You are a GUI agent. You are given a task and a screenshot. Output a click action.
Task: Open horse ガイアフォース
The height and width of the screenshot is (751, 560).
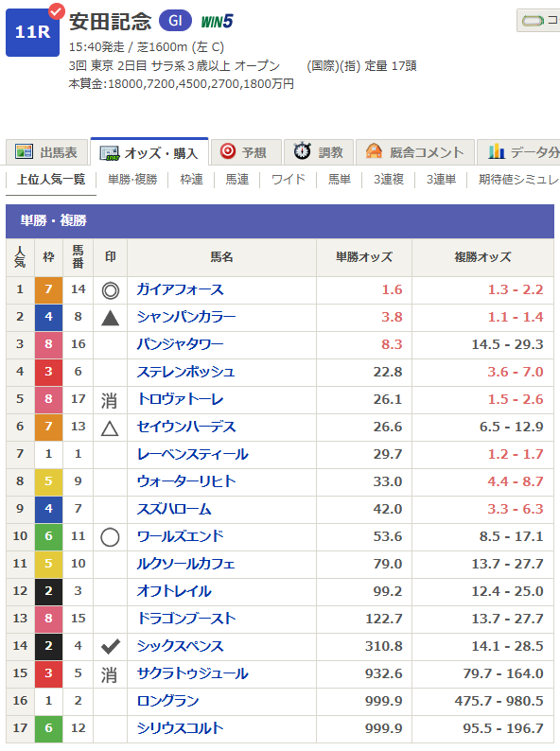[180, 289]
